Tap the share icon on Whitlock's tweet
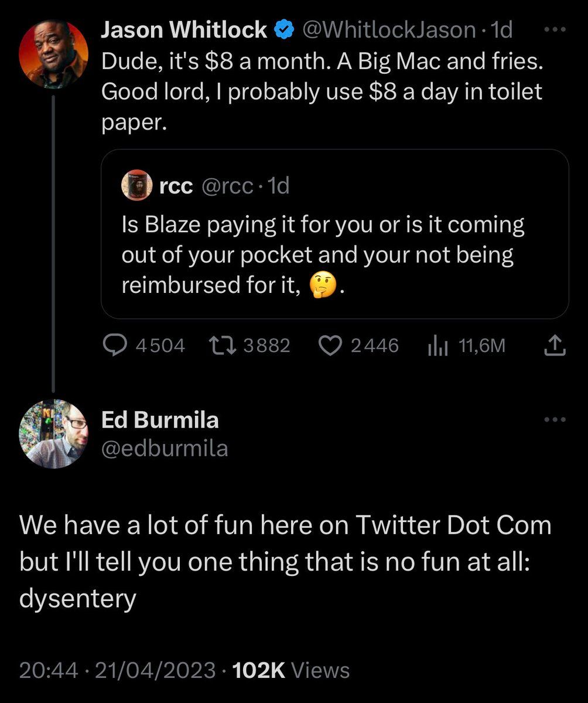 click(555, 347)
